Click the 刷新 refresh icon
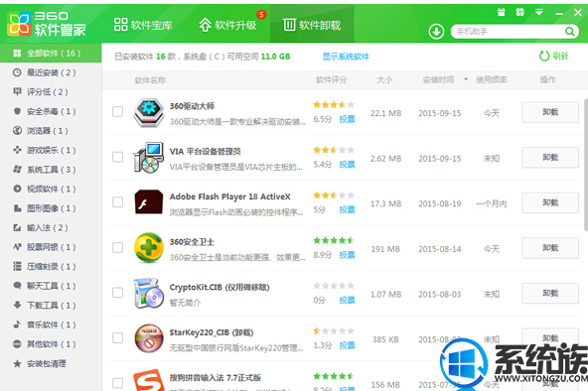 tap(544, 57)
